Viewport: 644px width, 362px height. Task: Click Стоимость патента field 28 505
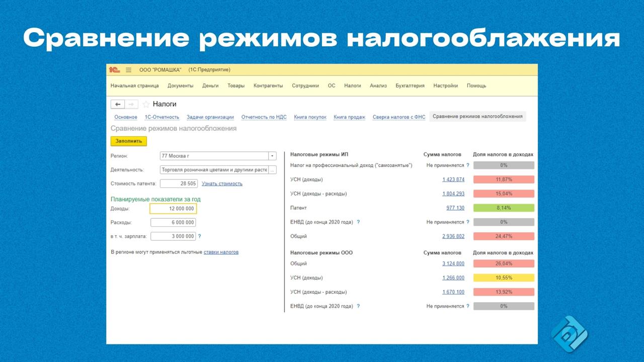tap(179, 184)
